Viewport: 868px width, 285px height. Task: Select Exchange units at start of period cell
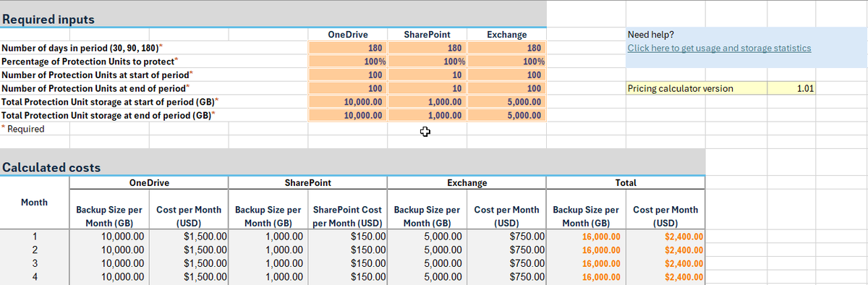tap(506, 75)
